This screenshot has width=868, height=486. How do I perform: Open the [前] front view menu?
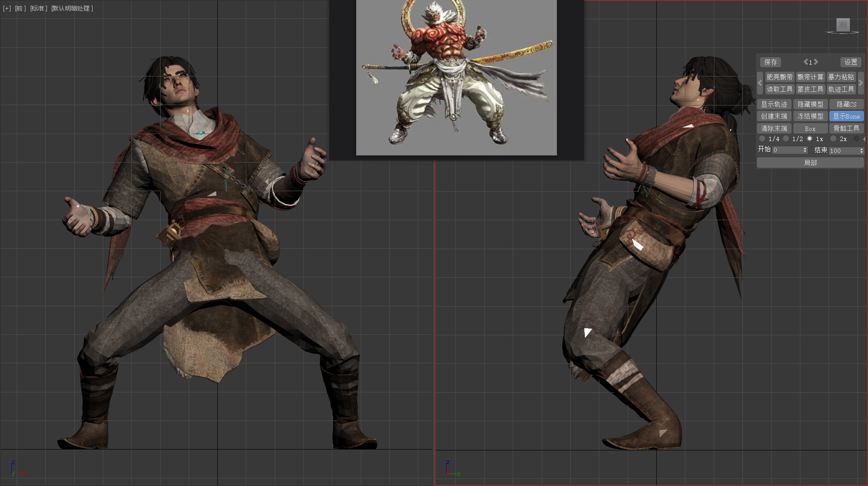pyautogui.click(x=20, y=8)
